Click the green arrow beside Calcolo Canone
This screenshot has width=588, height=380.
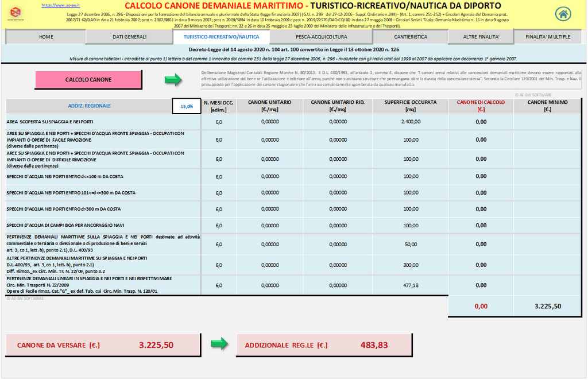coord(173,80)
